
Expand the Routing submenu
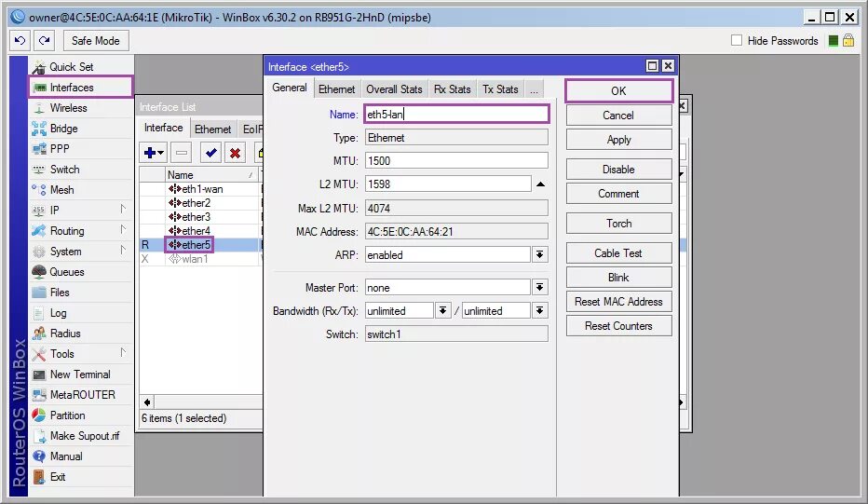click(x=81, y=231)
